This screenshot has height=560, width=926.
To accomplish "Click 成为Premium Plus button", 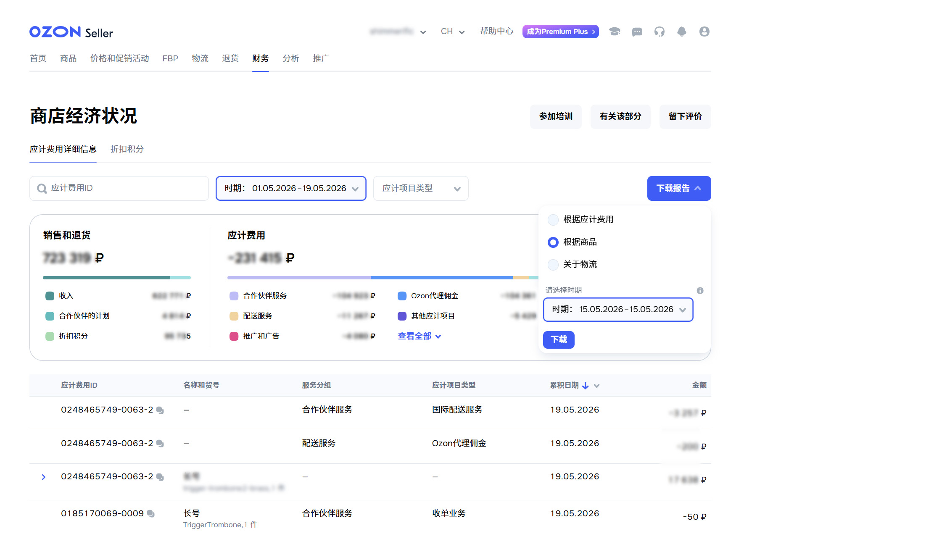I will coord(560,32).
